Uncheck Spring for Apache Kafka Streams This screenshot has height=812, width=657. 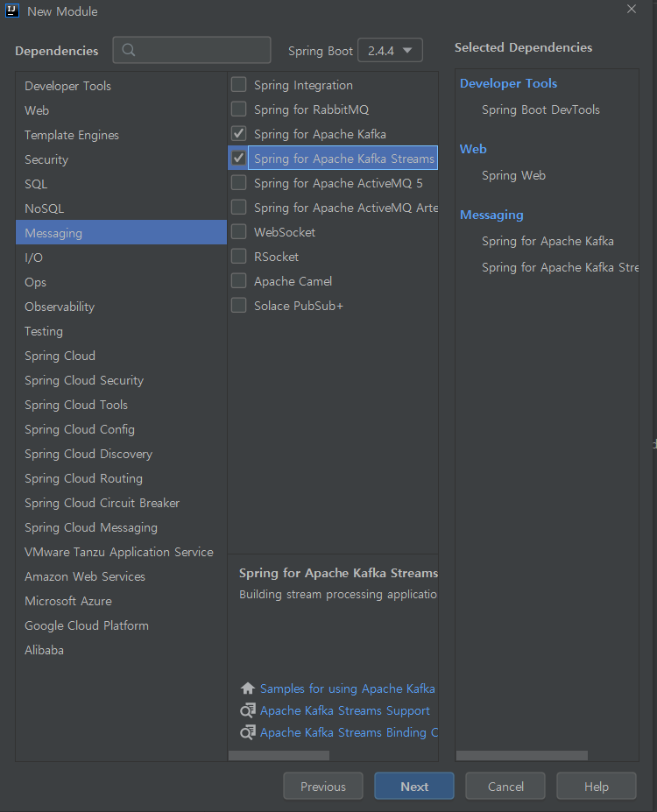(x=238, y=158)
